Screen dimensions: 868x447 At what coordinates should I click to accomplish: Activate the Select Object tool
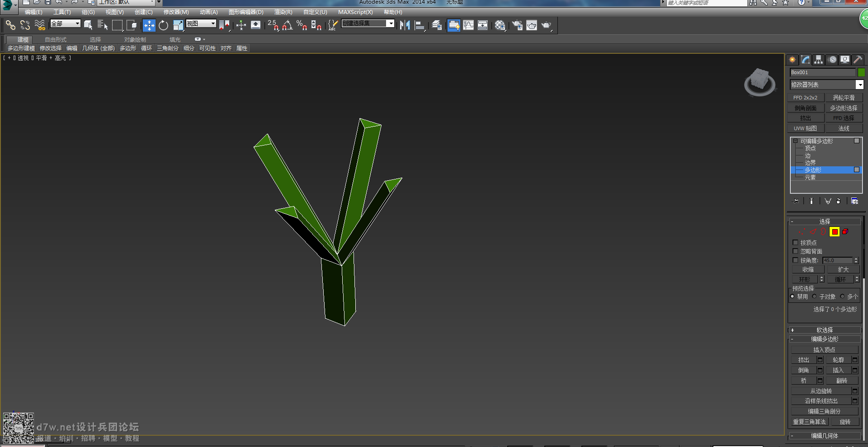click(88, 25)
